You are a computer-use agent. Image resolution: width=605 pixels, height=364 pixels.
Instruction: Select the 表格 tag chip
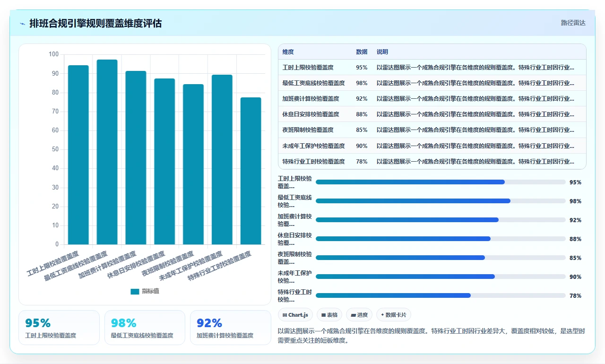pos(329,315)
